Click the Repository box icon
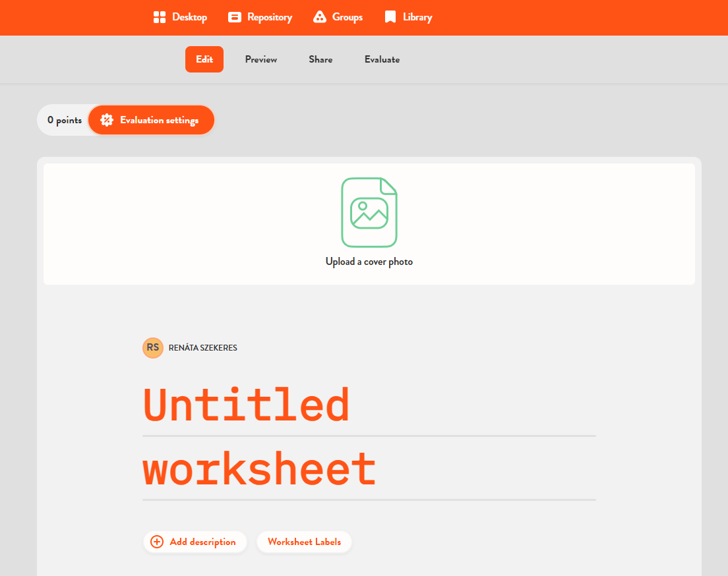The width and height of the screenshot is (728, 576). [234, 17]
